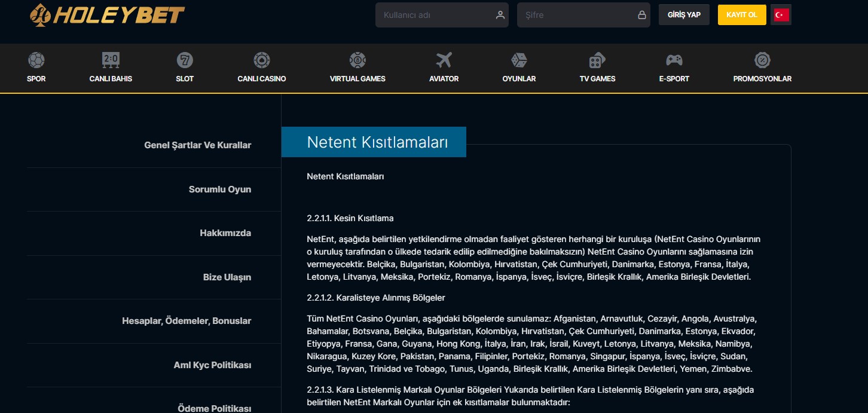Open the CANLI CASINO menu label
Screen dimensions: 868x413
tap(262, 79)
